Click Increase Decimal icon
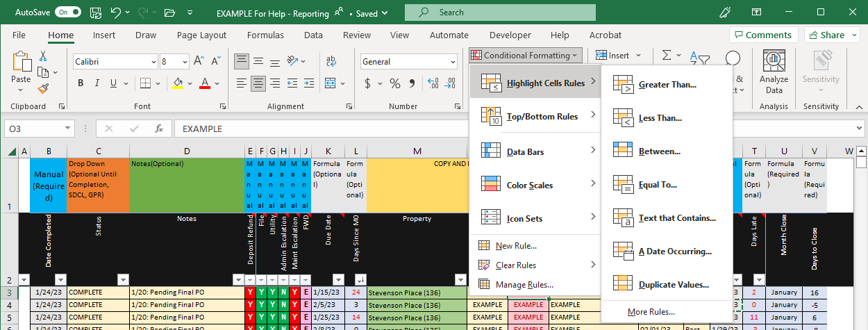The height and width of the screenshot is (330, 868). pyautogui.click(x=433, y=83)
